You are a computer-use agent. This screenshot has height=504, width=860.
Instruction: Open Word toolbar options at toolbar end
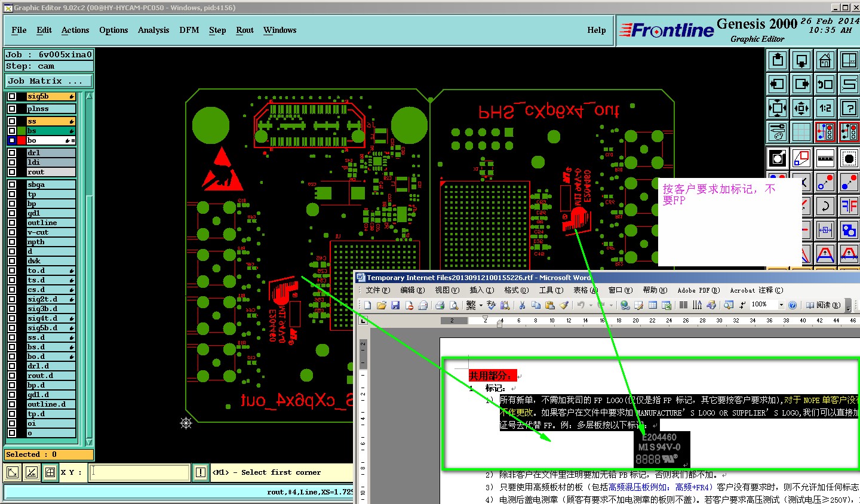849,305
